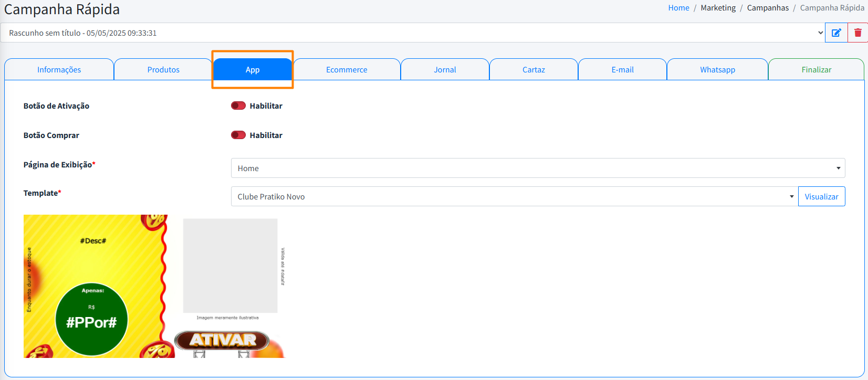
Task: Click the gray product image placeholder
Action: point(230,266)
